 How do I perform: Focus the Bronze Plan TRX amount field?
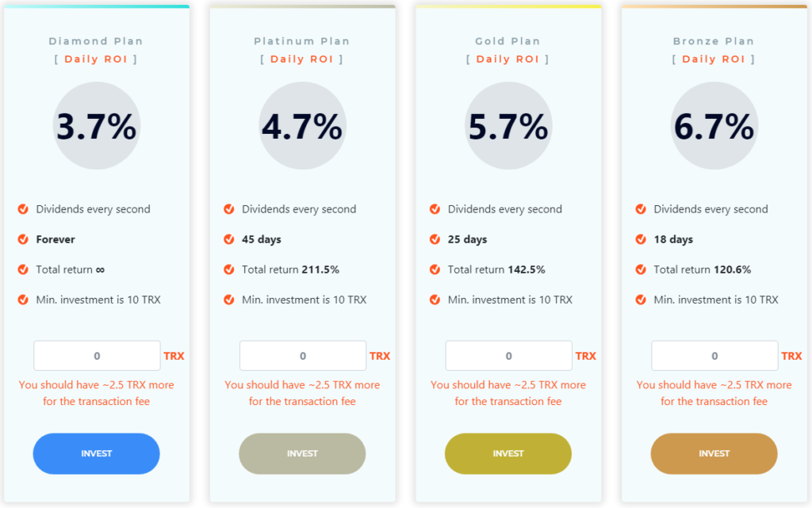coord(714,355)
